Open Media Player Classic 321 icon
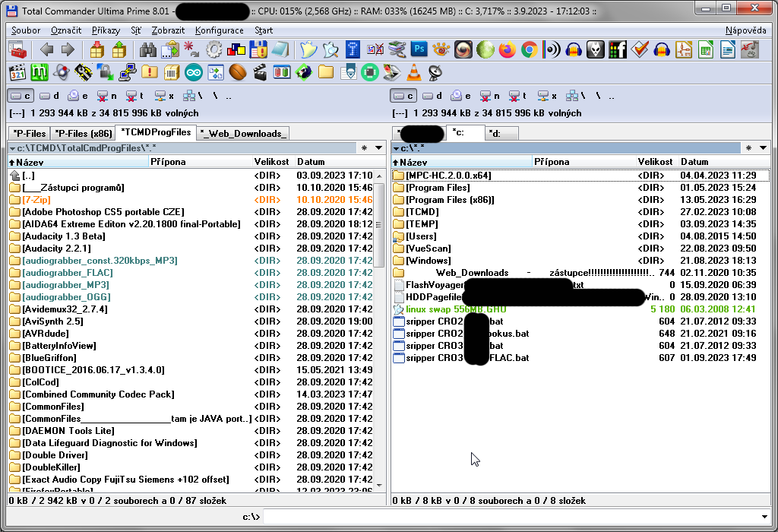This screenshot has height=532, width=778. click(17, 73)
